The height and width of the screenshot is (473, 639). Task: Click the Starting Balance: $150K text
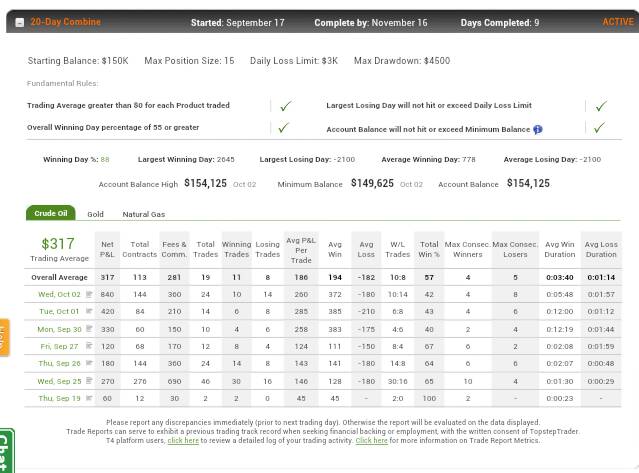tap(78, 61)
